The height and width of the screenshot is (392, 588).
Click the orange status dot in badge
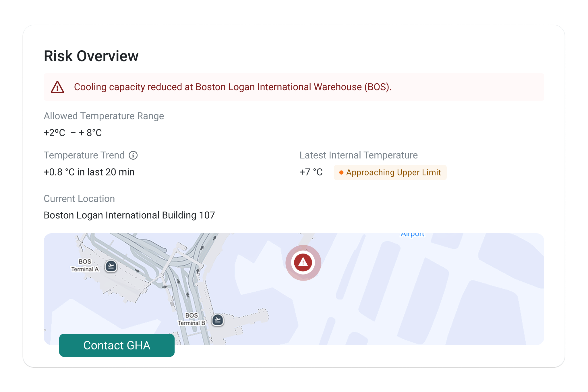[341, 173]
